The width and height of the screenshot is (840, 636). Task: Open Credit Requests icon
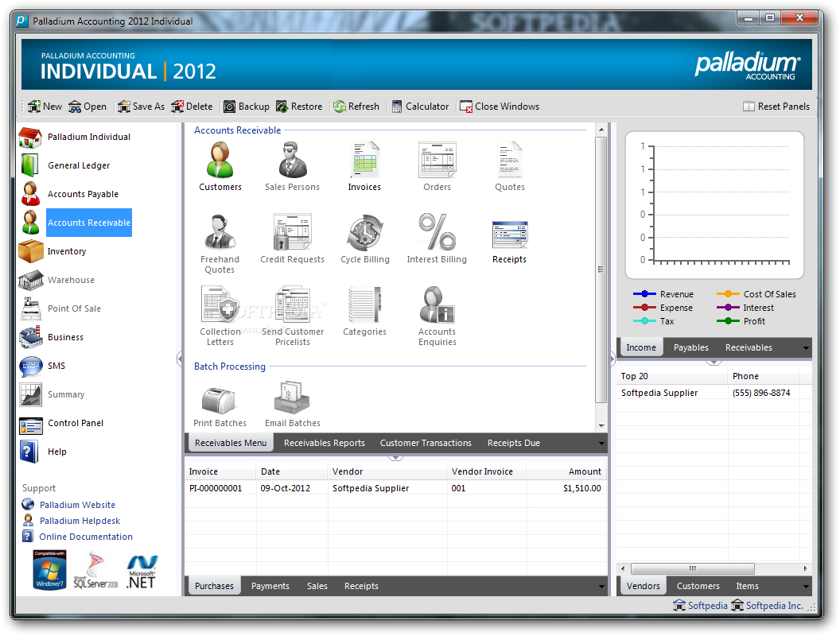point(293,238)
